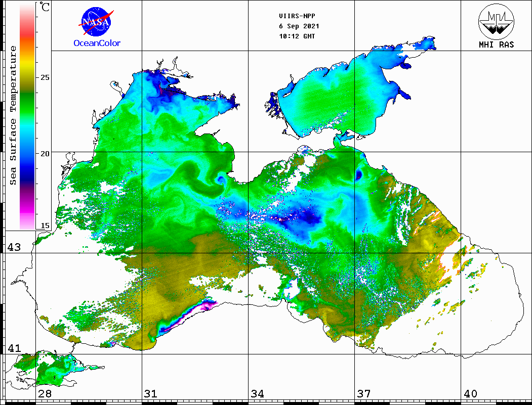Select the VIIRS-NPP sensor label
This screenshot has height=405, width=532.
pyautogui.click(x=297, y=16)
